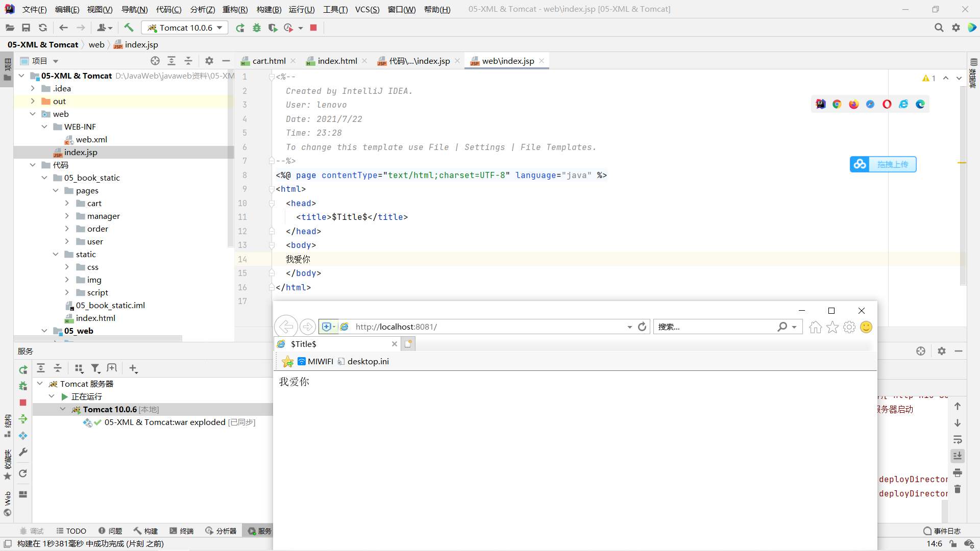Image resolution: width=980 pixels, height=551 pixels.
Task: Open the 重构(R) menu
Action: (x=235, y=9)
